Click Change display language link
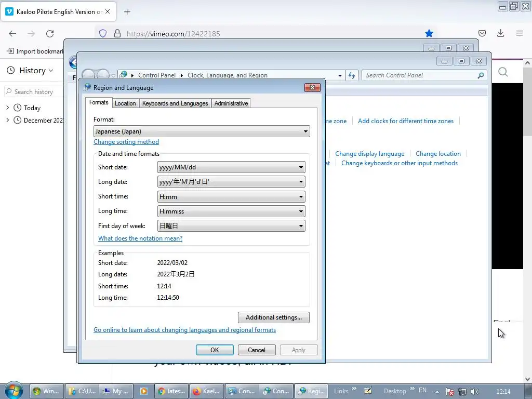 pos(369,154)
